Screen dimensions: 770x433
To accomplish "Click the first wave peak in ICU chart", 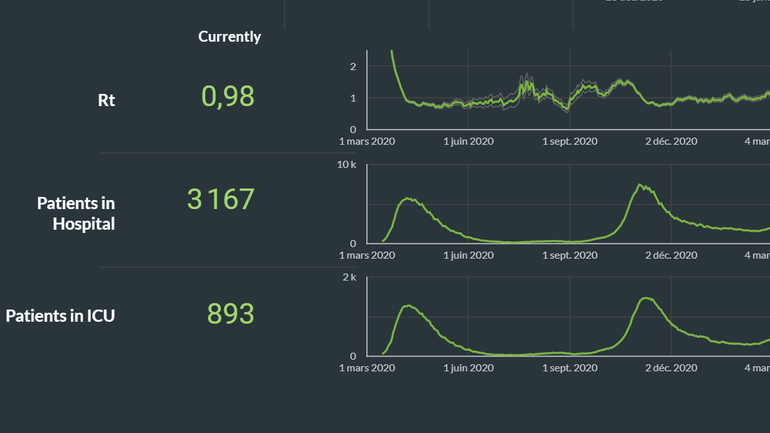I will coord(408,306).
